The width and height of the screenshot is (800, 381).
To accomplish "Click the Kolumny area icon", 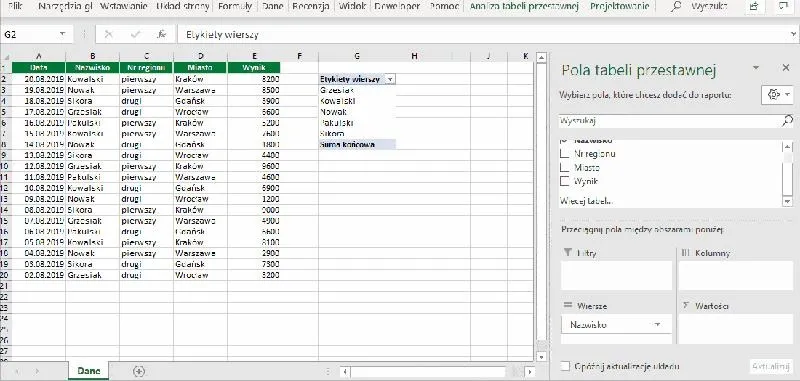I will click(686, 252).
